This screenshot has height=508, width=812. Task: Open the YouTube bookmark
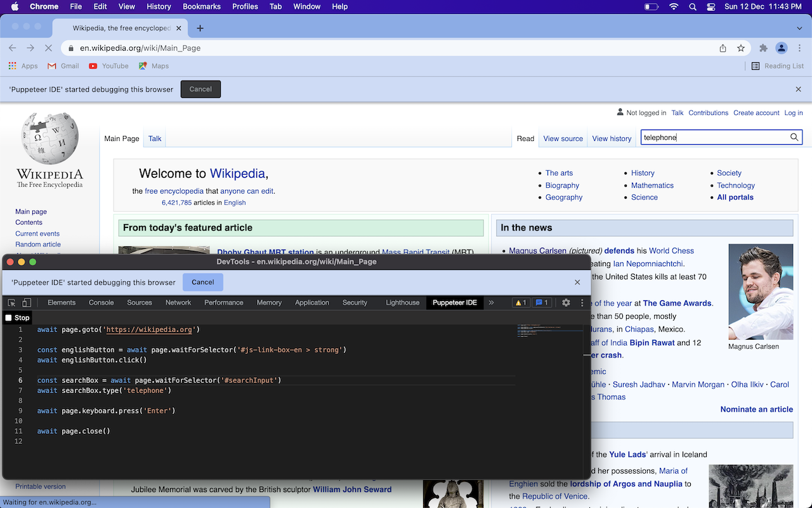[x=108, y=66]
